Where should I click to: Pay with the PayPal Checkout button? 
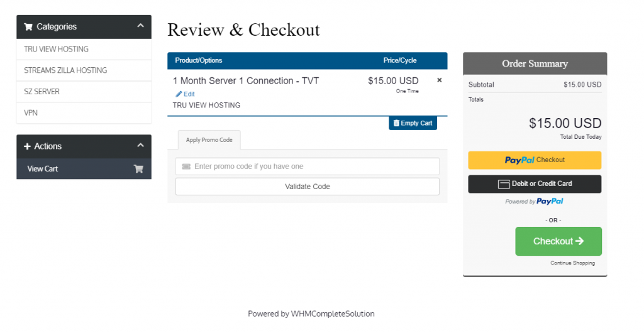535,160
